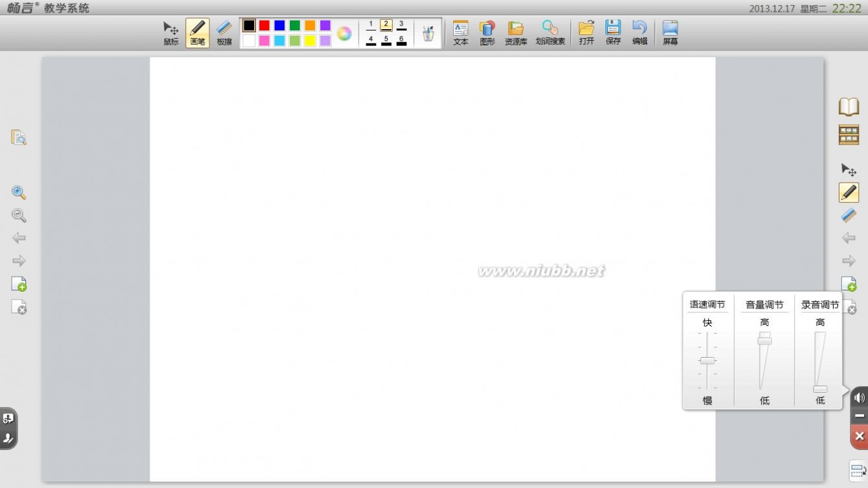Zoom in using left sidebar magnifier plus

[19, 192]
